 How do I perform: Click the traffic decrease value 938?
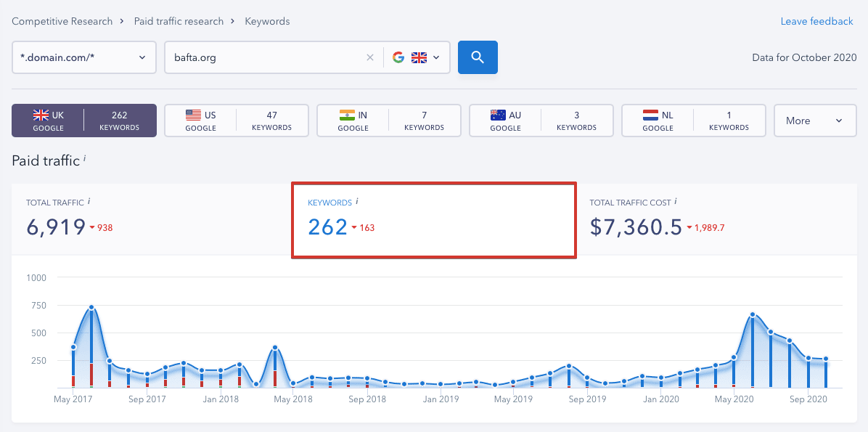click(105, 228)
